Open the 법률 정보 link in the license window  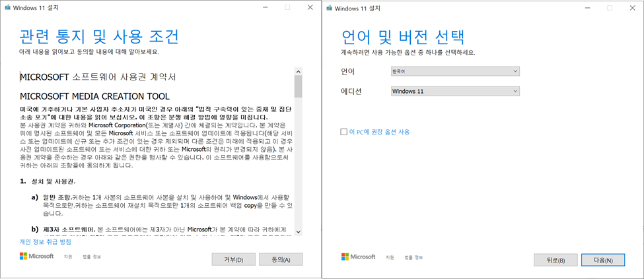pos(92,257)
